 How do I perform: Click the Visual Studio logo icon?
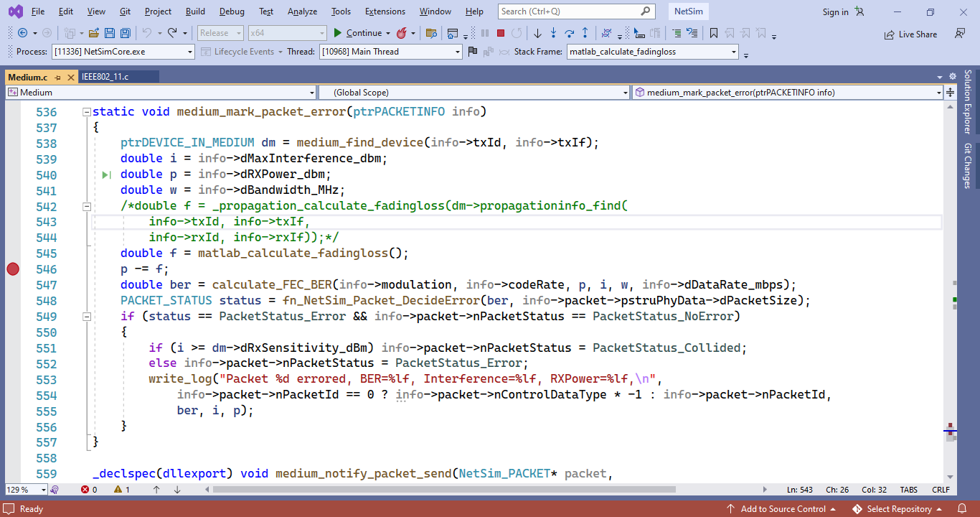[16, 11]
